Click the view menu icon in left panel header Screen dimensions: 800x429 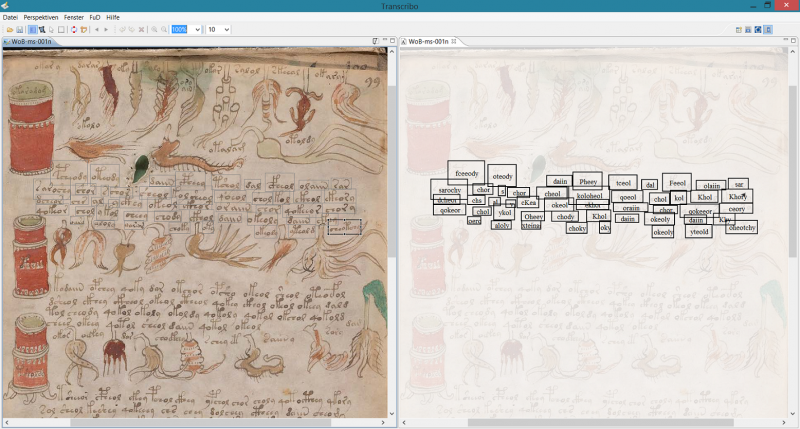point(375,41)
